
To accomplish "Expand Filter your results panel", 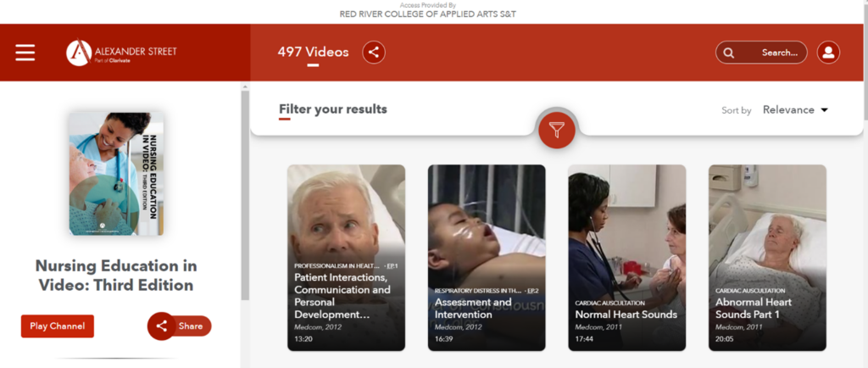I will (332, 109).
